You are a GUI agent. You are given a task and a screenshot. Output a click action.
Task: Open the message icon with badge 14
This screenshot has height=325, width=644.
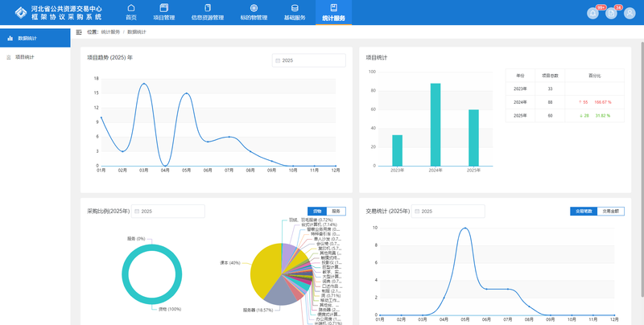click(612, 12)
